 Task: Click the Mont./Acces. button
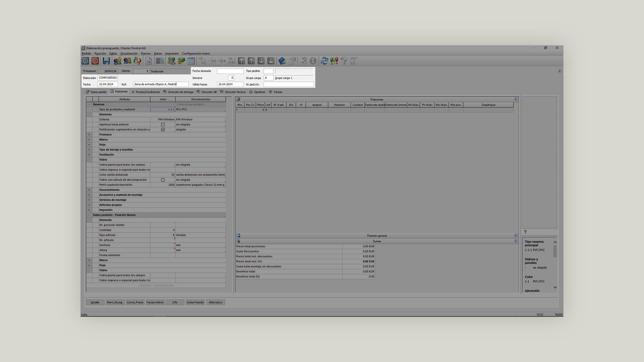pos(115,302)
